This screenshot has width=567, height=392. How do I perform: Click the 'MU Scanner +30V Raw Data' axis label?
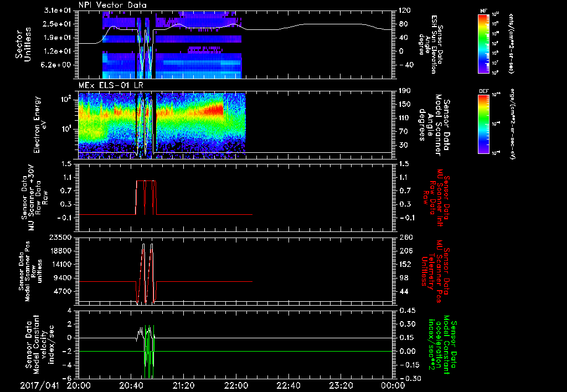coord(34,197)
